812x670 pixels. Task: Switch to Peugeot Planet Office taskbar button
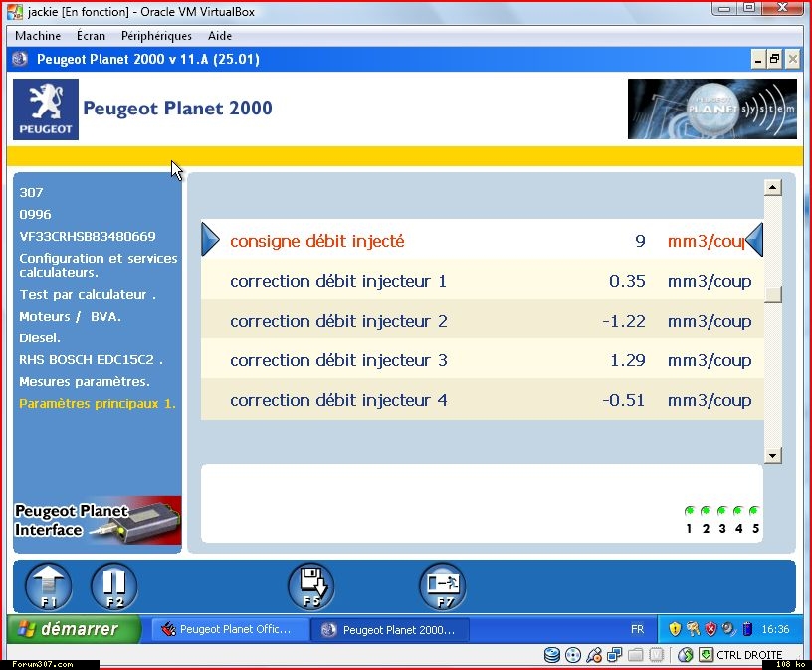(x=228, y=629)
